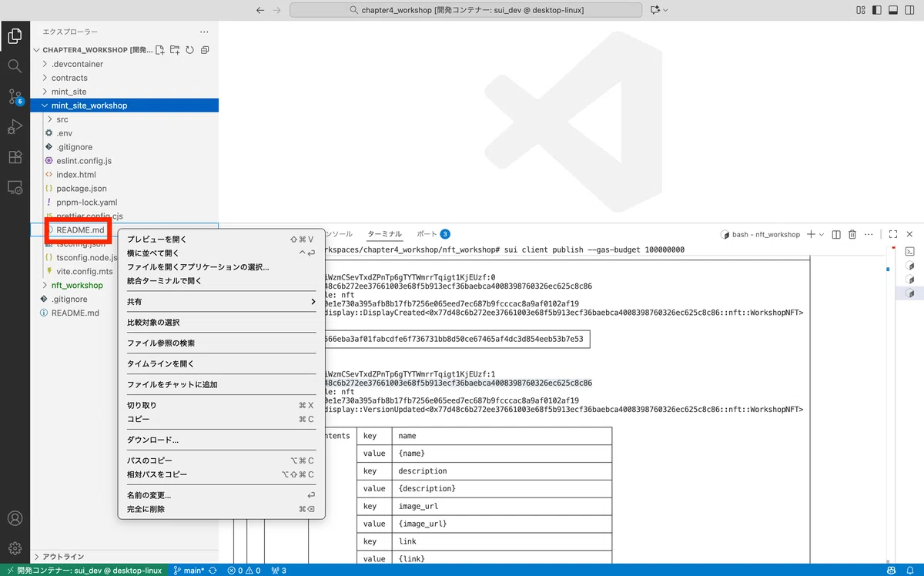Screen dimensions: 924x576
Task: Choose 名前の変更 in context menu
Action: pos(222,495)
